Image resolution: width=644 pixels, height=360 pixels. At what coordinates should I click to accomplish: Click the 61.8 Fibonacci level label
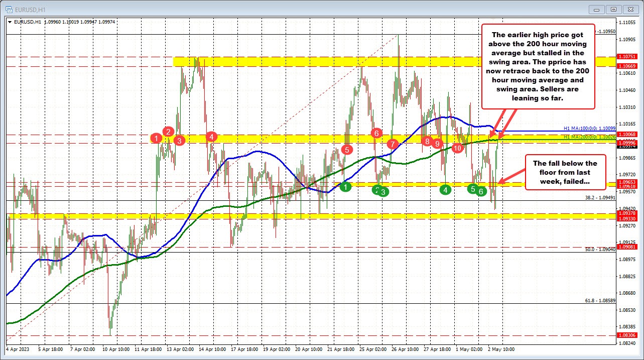click(x=599, y=301)
